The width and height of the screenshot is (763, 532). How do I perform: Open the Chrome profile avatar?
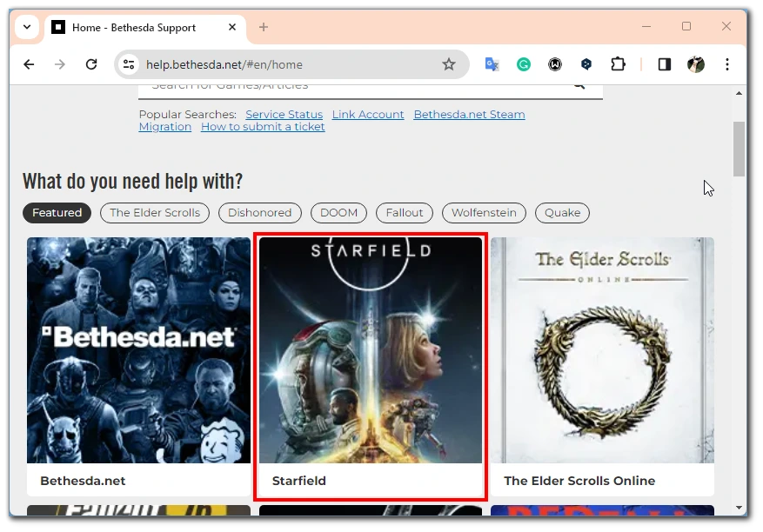(696, 64)
